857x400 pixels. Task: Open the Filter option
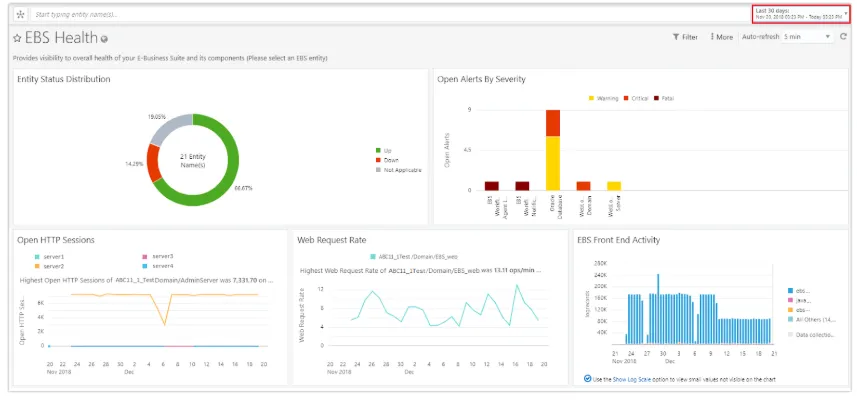coord(685,37)
